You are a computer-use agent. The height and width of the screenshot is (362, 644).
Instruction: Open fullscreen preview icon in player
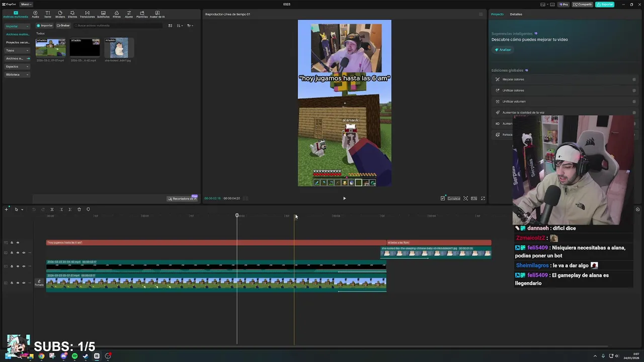coord(483,198)
